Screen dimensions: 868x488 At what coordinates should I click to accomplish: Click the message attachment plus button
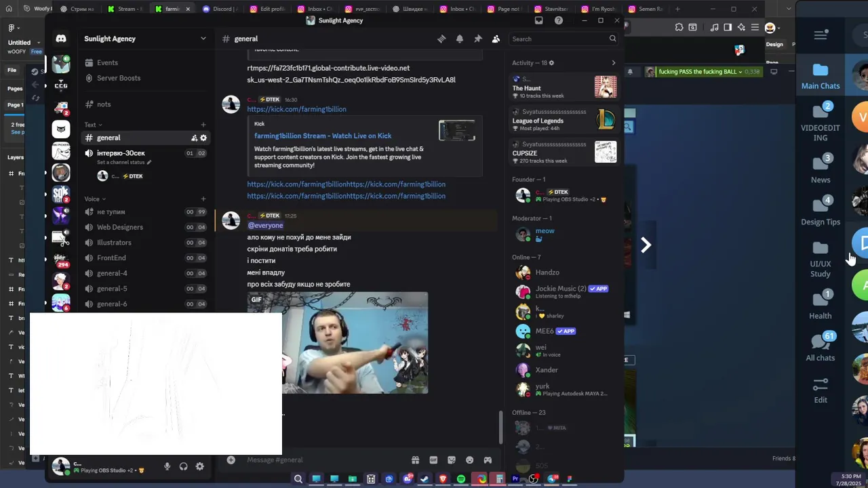pyautogui.click(x=231, y=460)
